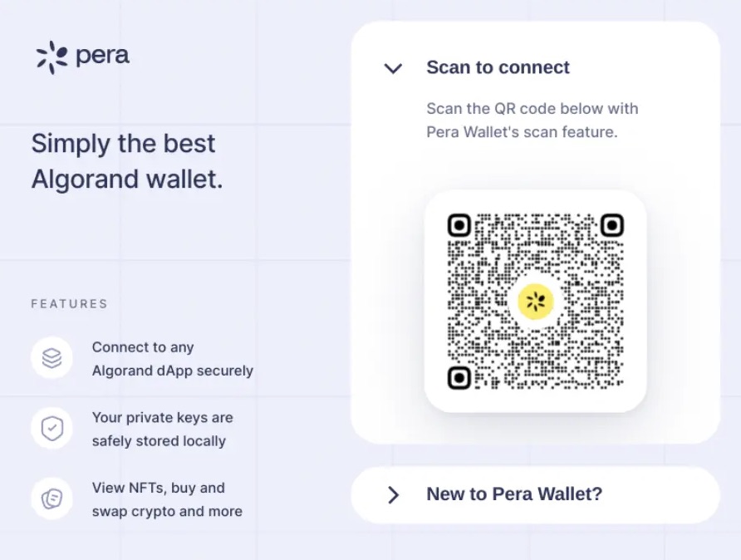Click the FEATURES section label

pyautogui.click(x=69, y=304)
